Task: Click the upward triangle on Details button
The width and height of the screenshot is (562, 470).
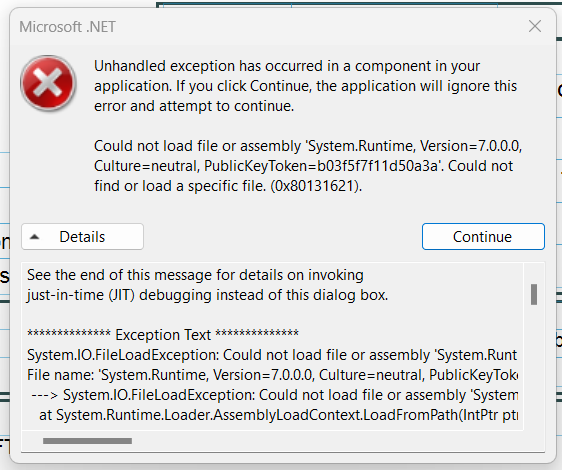Action: click(35, 237)
